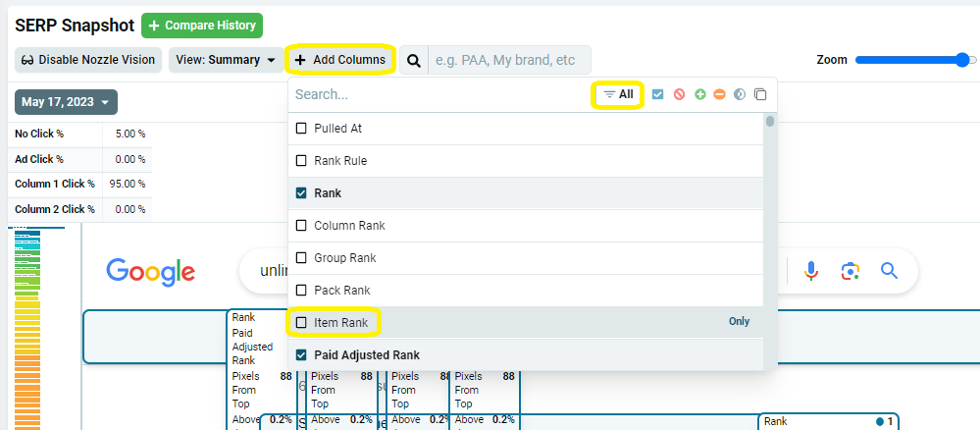980x430 pixels.
Task: Uncheck the Rank column checkbox
Action: click(301, 193)
